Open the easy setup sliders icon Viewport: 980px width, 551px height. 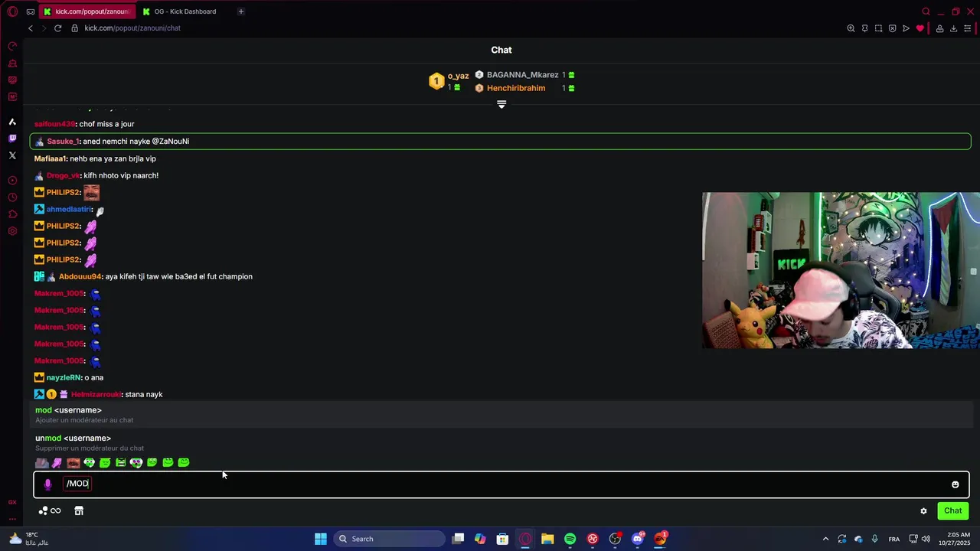968,28
